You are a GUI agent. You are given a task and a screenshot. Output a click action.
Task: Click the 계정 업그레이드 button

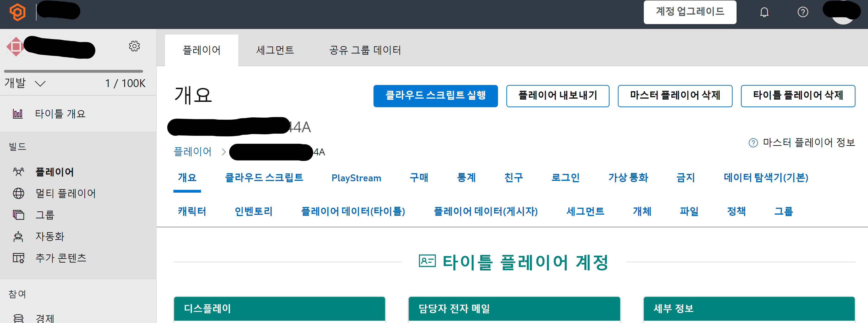690,12
